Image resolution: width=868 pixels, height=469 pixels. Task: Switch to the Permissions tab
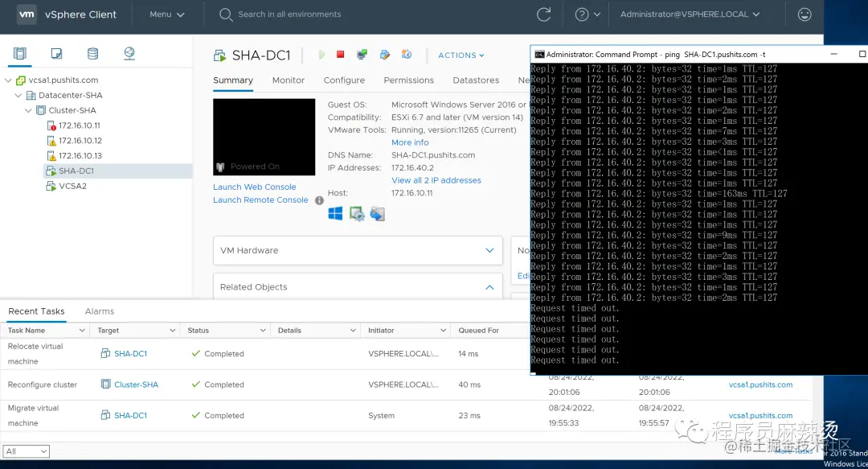[x=408, y=80]
